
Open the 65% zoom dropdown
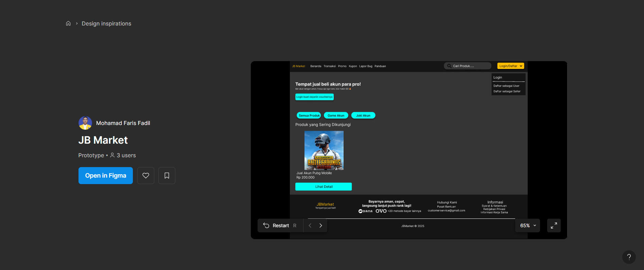click(x=527, y=226)
